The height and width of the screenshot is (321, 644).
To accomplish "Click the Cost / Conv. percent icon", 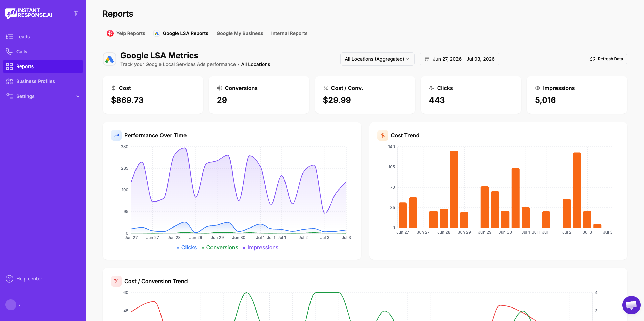I will tap(326, 88).
